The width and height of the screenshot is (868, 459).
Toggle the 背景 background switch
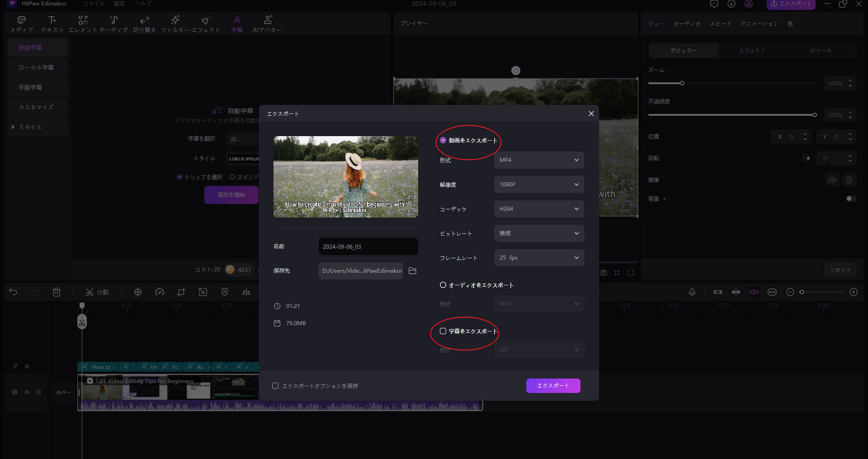(851, 199)
